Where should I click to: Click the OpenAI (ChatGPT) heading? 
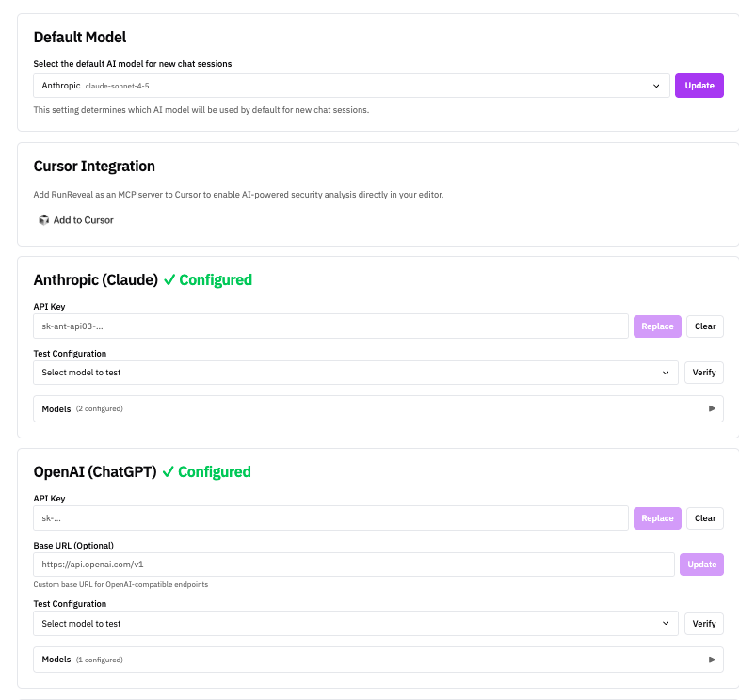click(95, 471)
